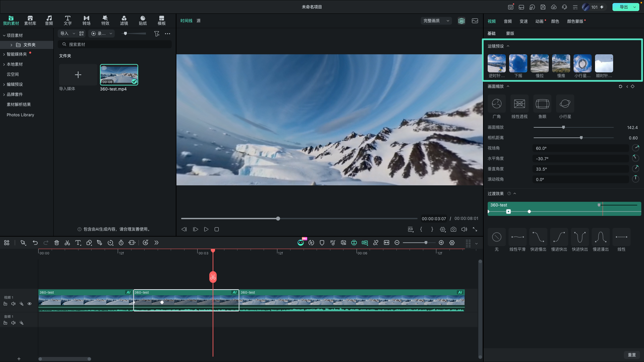Viewport: 644px width, 362px height.
Task: Expand the 本地素材 tree item
Action: (x=4, y=64)
